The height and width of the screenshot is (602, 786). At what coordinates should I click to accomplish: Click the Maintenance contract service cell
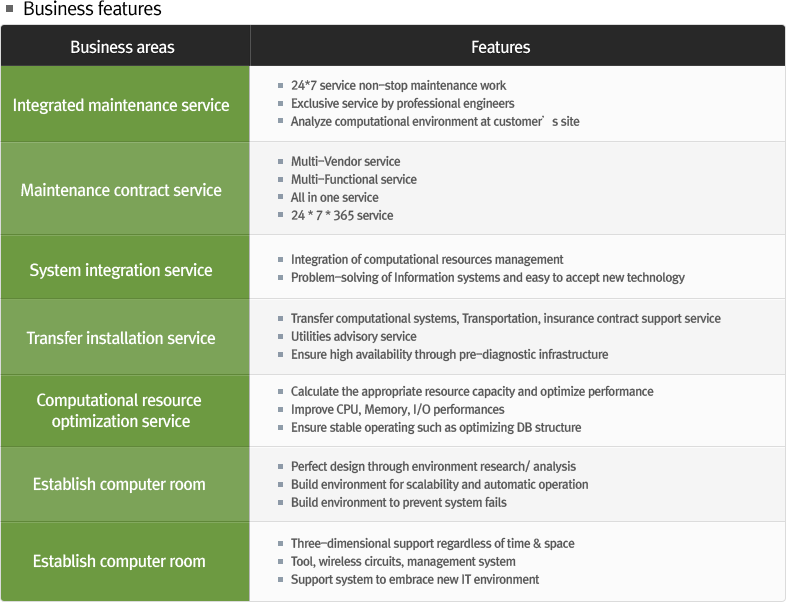pos(121,190)
